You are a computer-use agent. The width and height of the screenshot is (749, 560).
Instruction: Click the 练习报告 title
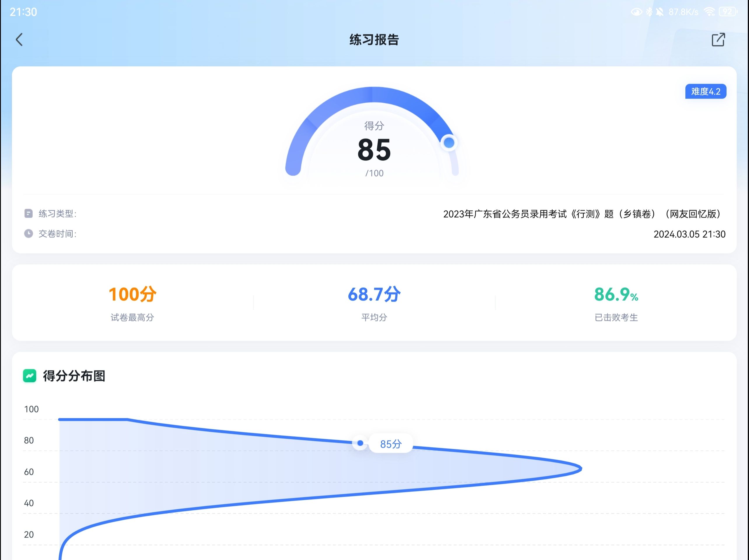click(x=374, y=40)
